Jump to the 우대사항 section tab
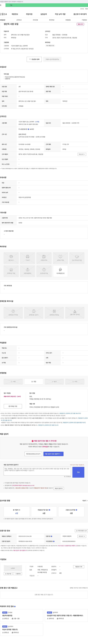Screen dimensions: 88x644 click(35, 20)
